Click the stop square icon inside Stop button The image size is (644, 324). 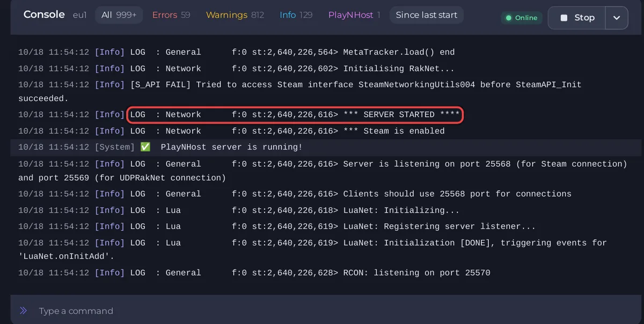click(x=563, y=18)
